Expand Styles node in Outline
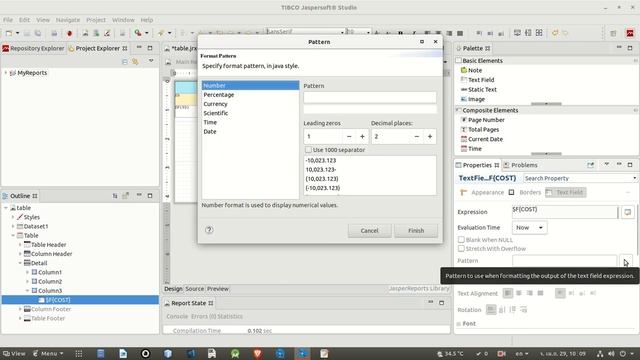The image size is (640, 360). (x=13, y=217)
